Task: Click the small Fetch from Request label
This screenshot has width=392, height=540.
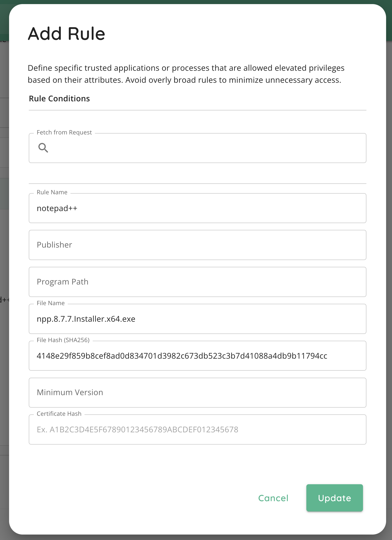Action: (64, 132)
